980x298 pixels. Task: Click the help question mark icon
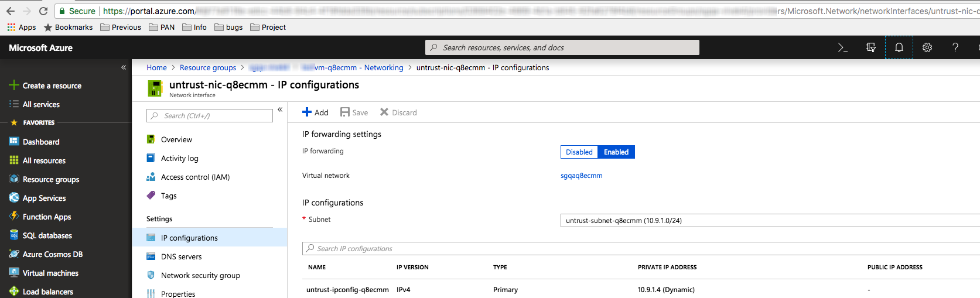[x=955, y=48]
